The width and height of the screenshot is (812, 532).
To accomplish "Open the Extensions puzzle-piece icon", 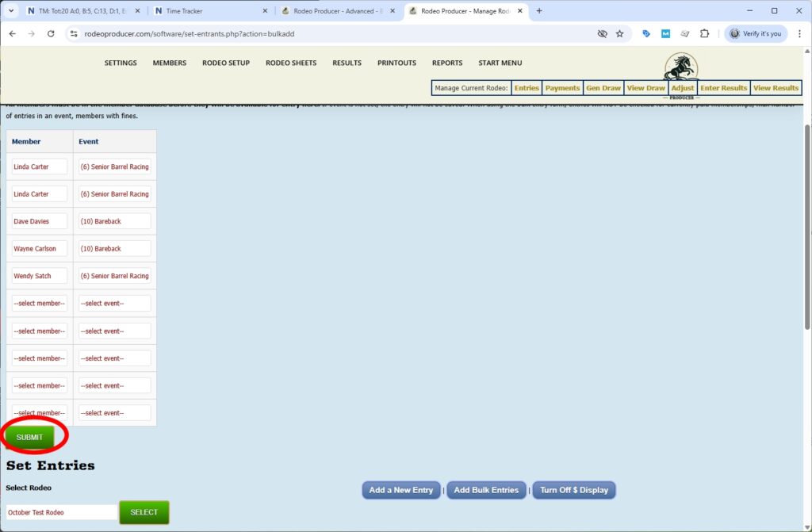I will 704,33.
